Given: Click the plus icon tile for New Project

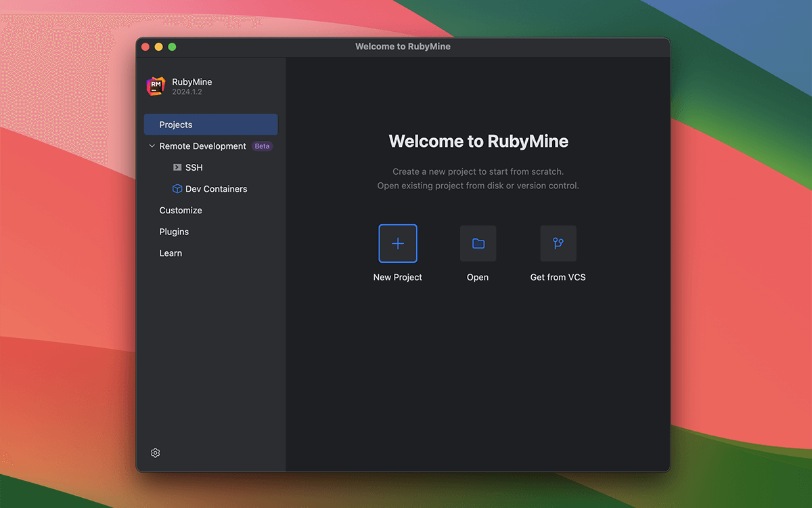Looking at the screenshot, I should pyautogui.click(x=398, y=243).
